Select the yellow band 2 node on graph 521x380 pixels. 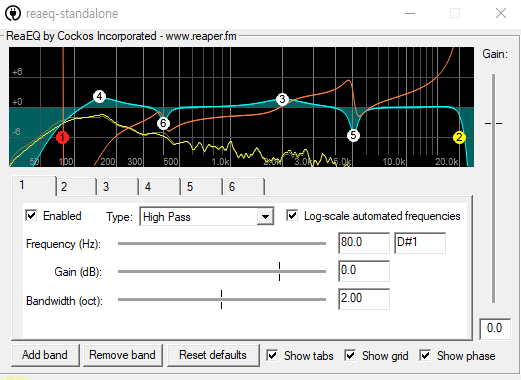point(459,137)
